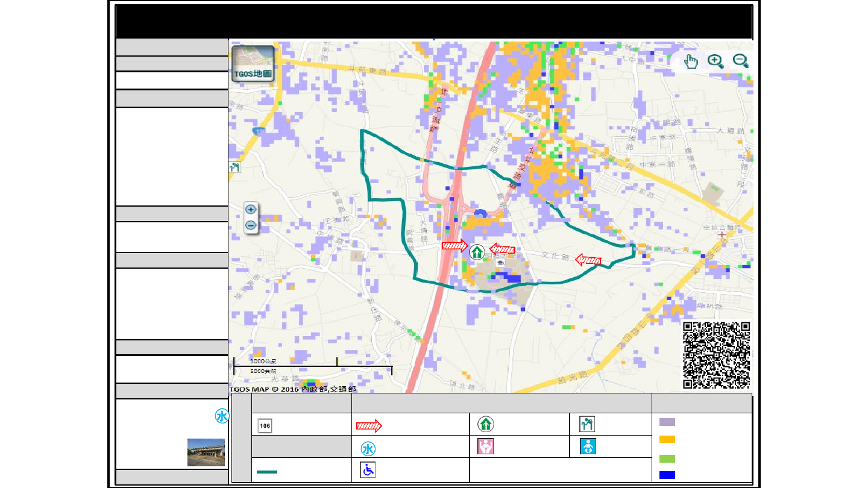Choose the zoom-in magnifier tool

tap(715, 61)
